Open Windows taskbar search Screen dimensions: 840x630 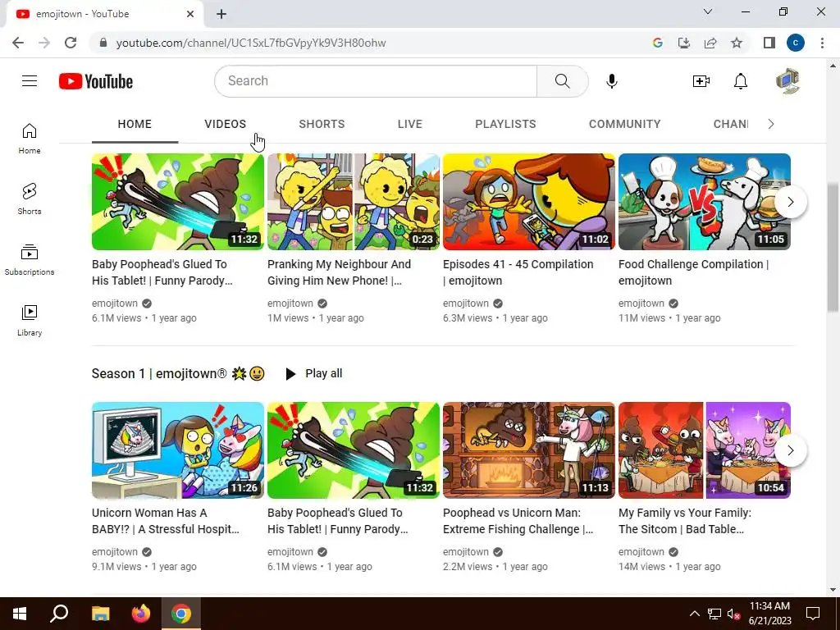point(59,614)
